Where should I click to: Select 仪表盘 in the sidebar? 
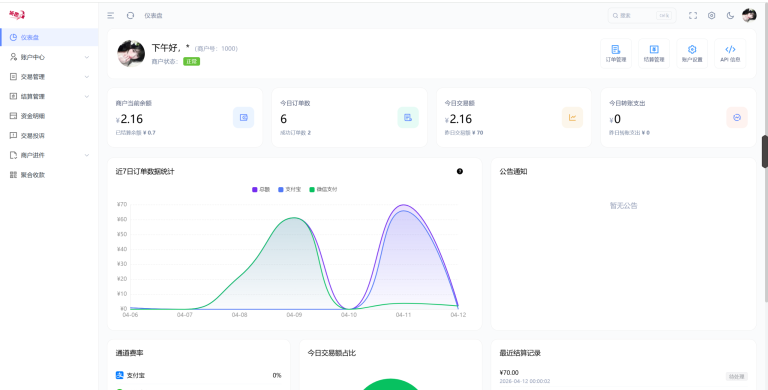pos(49,37)
